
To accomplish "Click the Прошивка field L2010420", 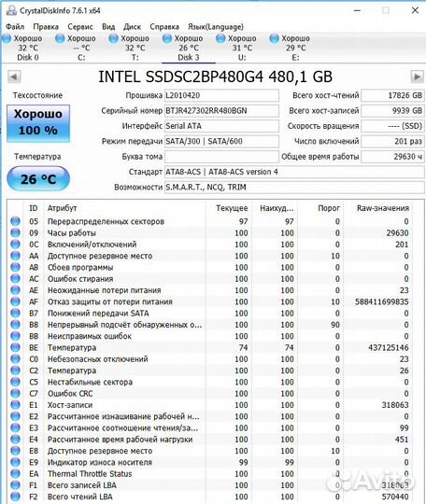I will pos(221,95).
